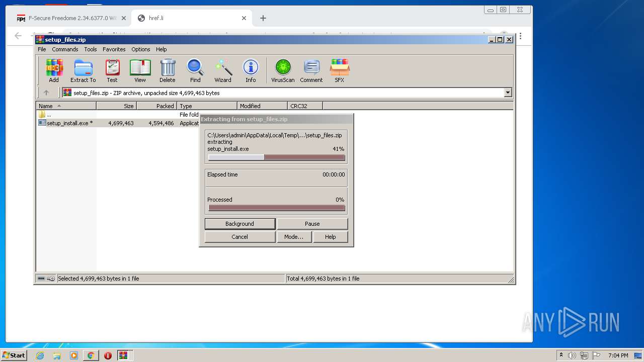Switch to F-Secure Freedome browser tab
This screenshot has width=644, height=362.
[71, 18]
